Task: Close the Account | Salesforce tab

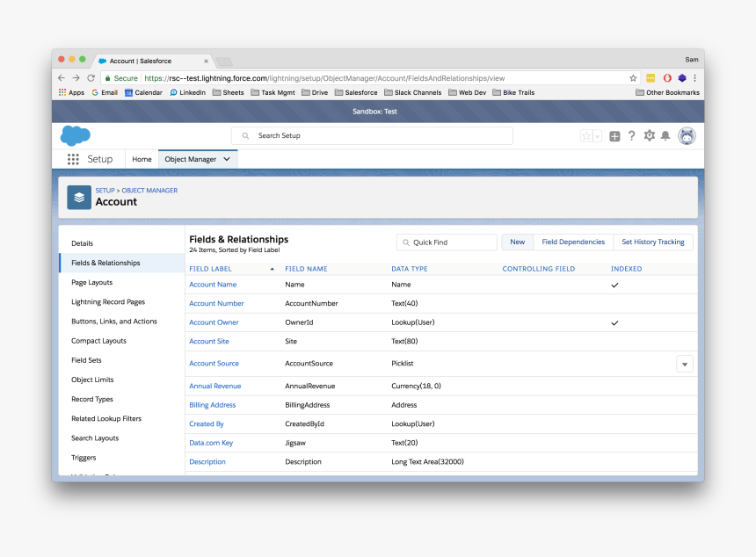Action: tap(206, 61)
